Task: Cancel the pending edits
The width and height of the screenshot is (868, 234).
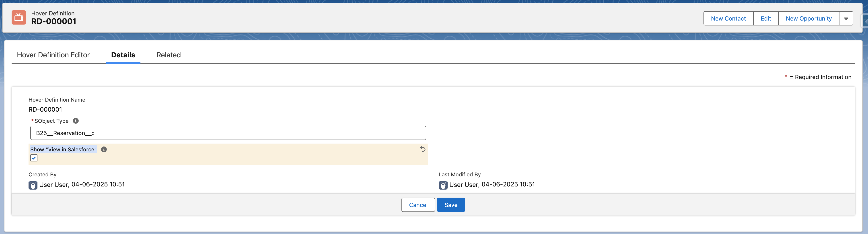Action: coord(418,205)
